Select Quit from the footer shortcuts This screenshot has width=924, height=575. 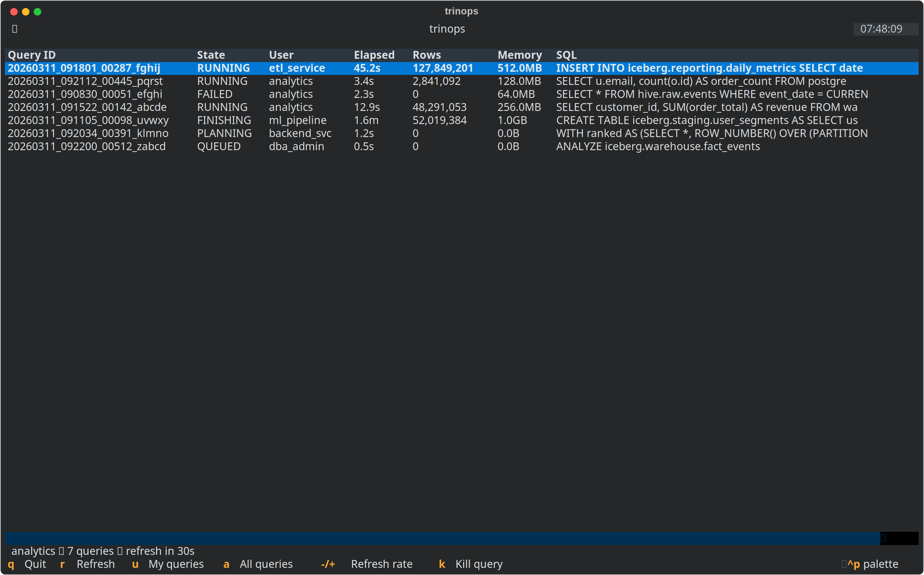[27, 564]
